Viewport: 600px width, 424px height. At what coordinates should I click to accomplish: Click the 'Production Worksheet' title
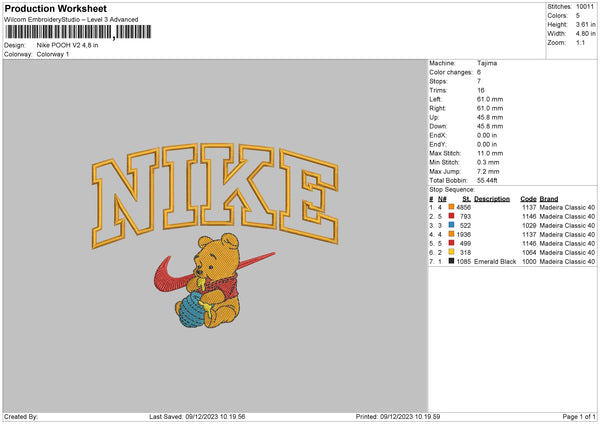(56, 8)
